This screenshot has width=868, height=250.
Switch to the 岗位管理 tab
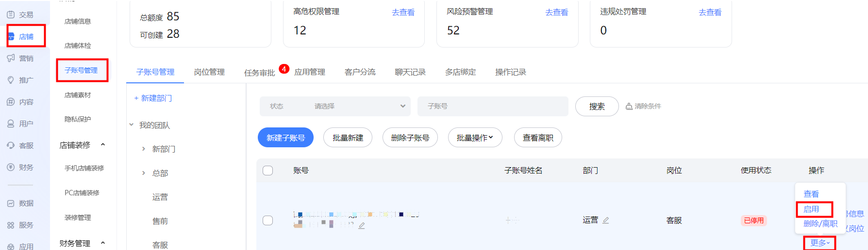(x=209, y=72)
